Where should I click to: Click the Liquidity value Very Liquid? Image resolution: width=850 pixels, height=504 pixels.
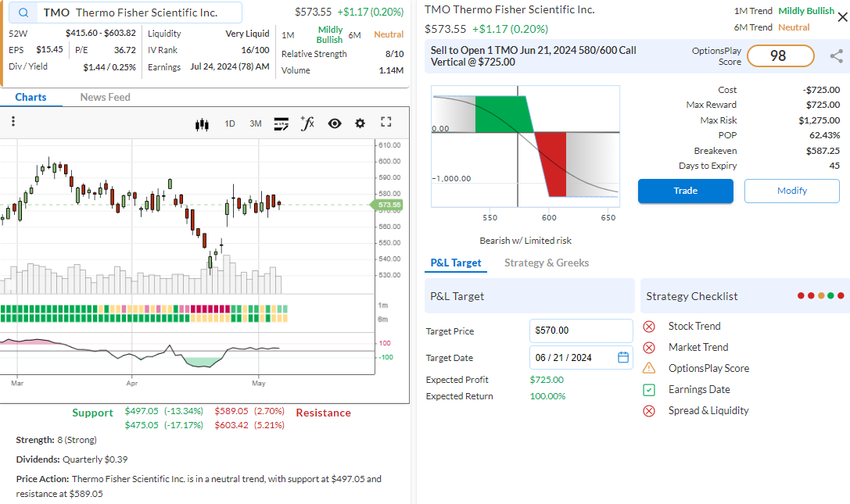(247, 34)
